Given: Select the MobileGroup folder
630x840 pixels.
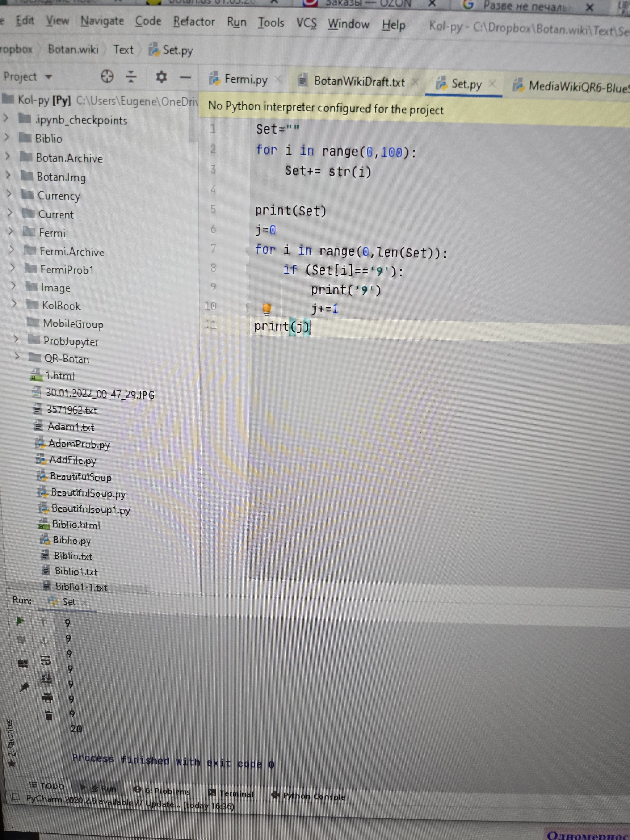Looking at the screenshot, I should (73, 324).
